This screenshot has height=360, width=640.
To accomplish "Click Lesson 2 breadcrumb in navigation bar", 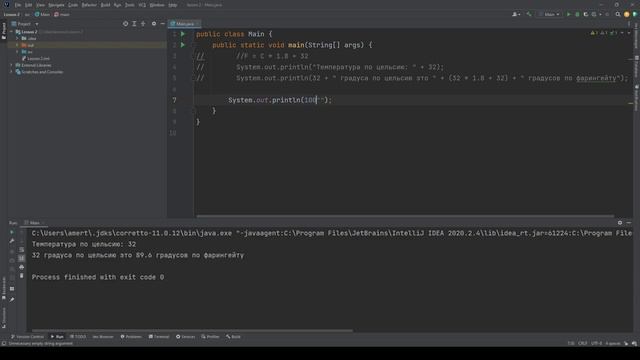I will point(12,14).
